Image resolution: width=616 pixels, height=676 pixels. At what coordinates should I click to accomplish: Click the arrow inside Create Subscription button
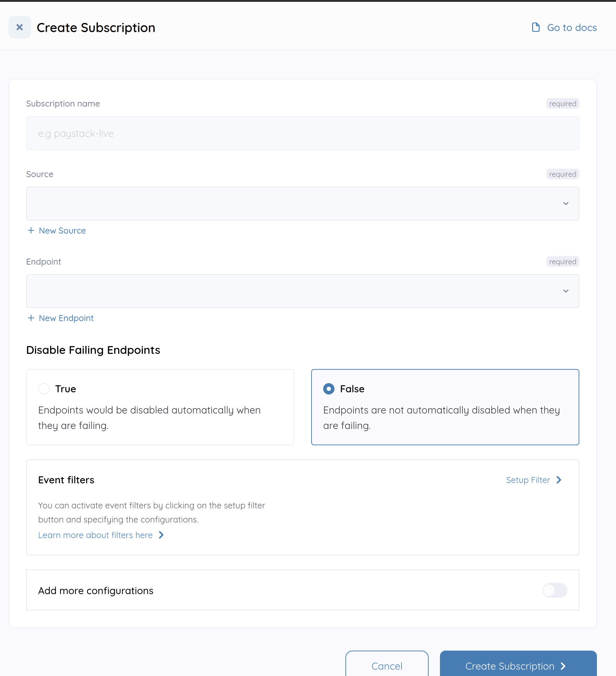point(562,666)
